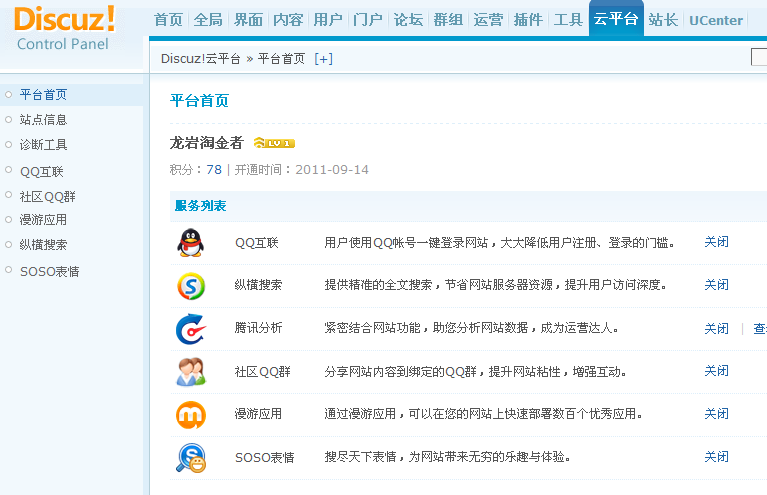Open 诊断工具 in the sidebar
The width and height of the screenshot is (767, 495).
pyautogui.click(x=44, y=145)
